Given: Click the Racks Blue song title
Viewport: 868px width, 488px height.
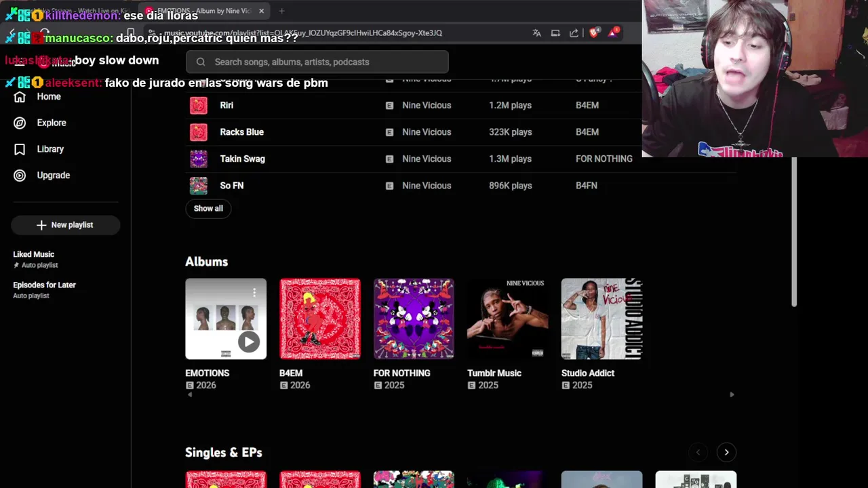Looking at the screenshot, I should [x=241, y=132].
